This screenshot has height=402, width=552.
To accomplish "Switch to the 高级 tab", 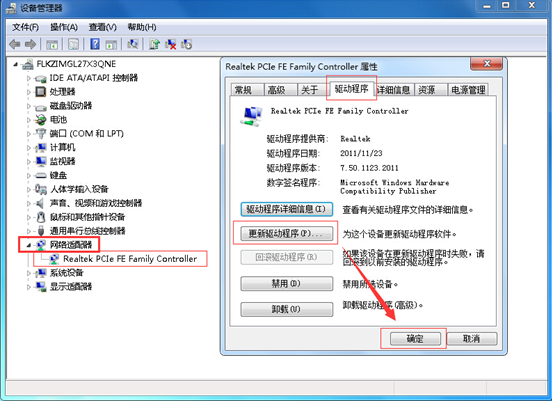I will tap(280, 90).
